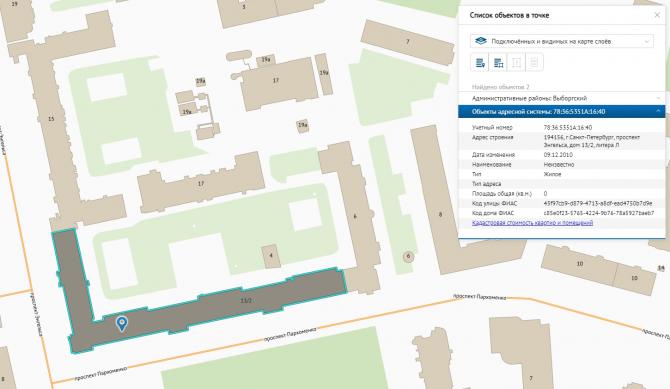Select the highlighted building 13/2 label
The height and width of the screenshot is (389, 670).
click(246, 301)
